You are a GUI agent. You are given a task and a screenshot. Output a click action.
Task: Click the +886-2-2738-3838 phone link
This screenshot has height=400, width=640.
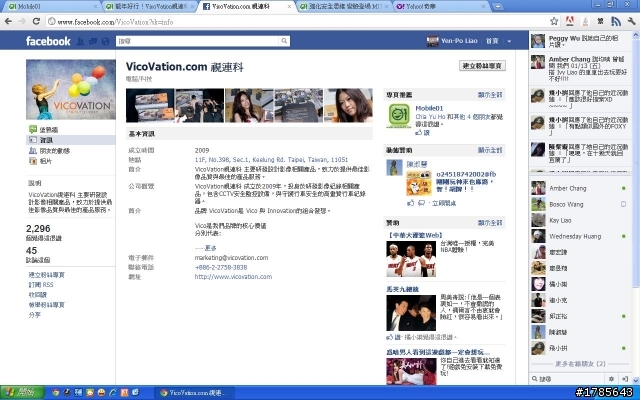[221, 267]
